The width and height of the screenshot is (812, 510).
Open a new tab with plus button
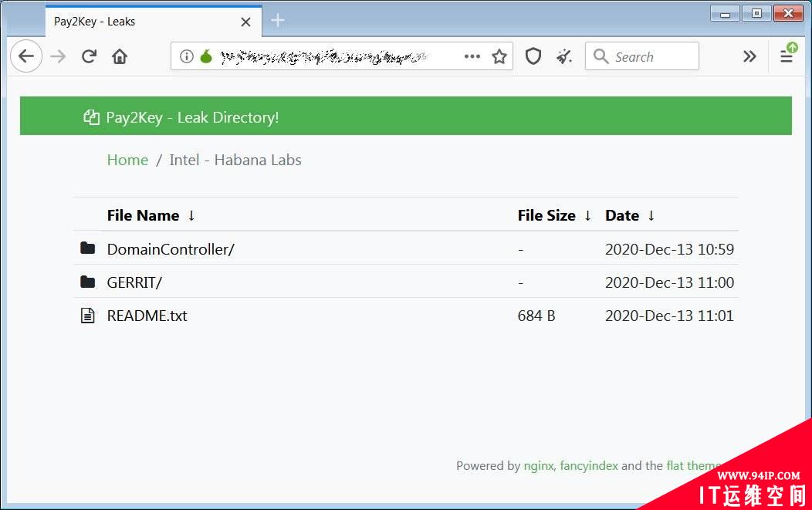coord(278,20)
